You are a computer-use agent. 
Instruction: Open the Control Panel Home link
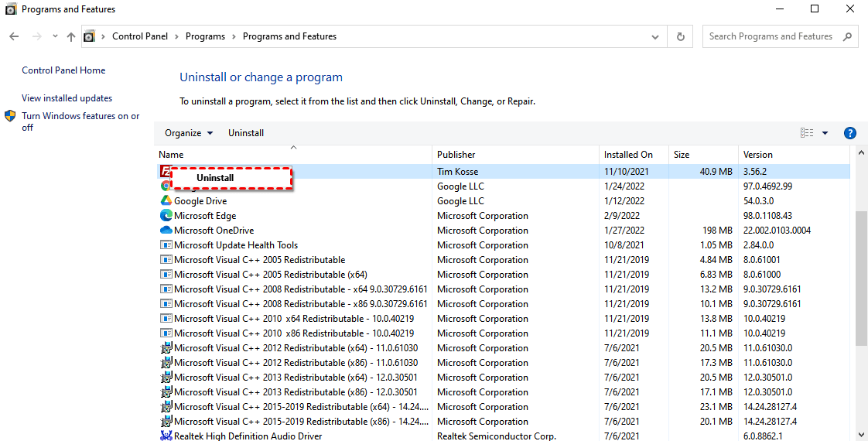(63, 70)
